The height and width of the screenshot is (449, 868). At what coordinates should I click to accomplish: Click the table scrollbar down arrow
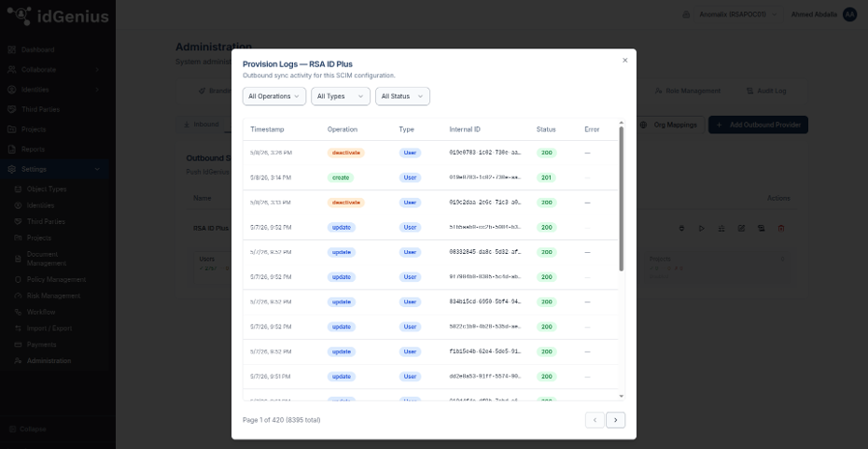621,397
